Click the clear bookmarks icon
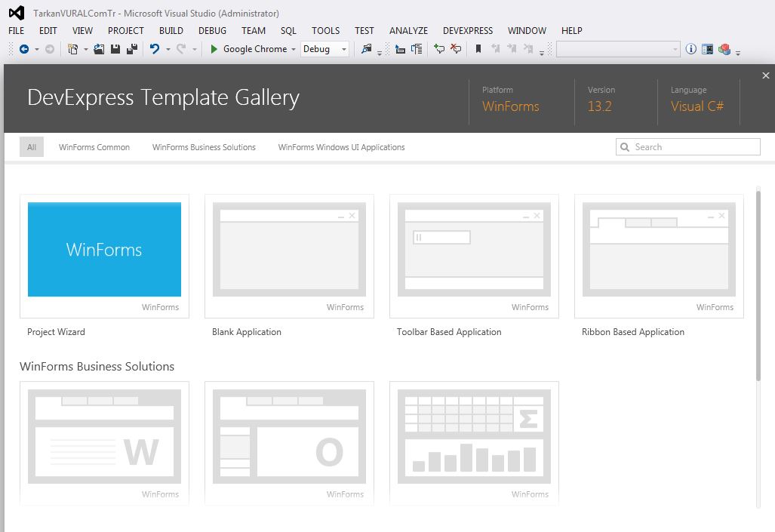 tap(528, 49)
